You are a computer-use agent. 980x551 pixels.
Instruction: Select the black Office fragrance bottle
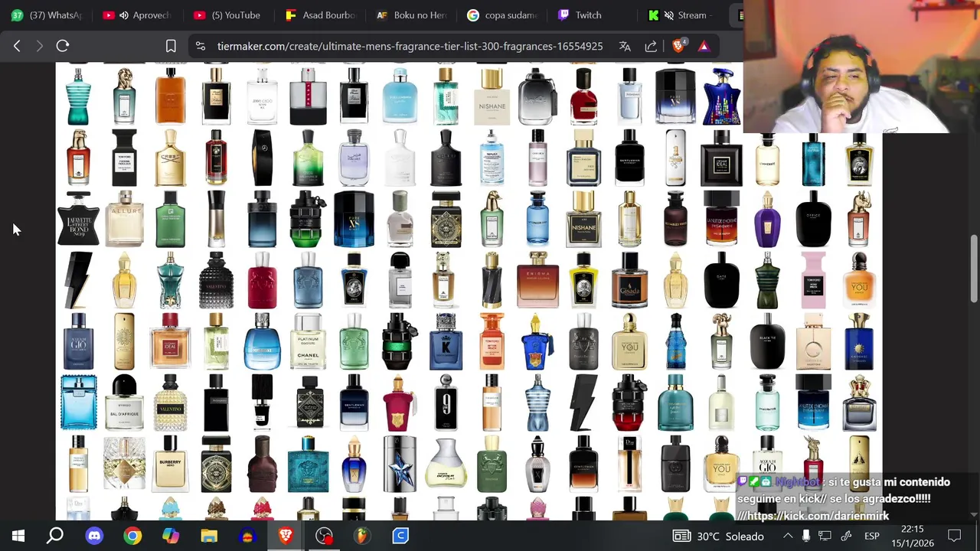click(813, 219)
